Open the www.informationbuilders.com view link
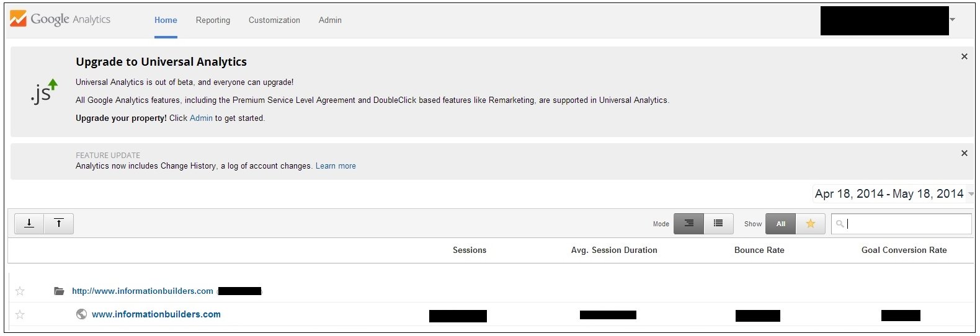 [156, 314]
